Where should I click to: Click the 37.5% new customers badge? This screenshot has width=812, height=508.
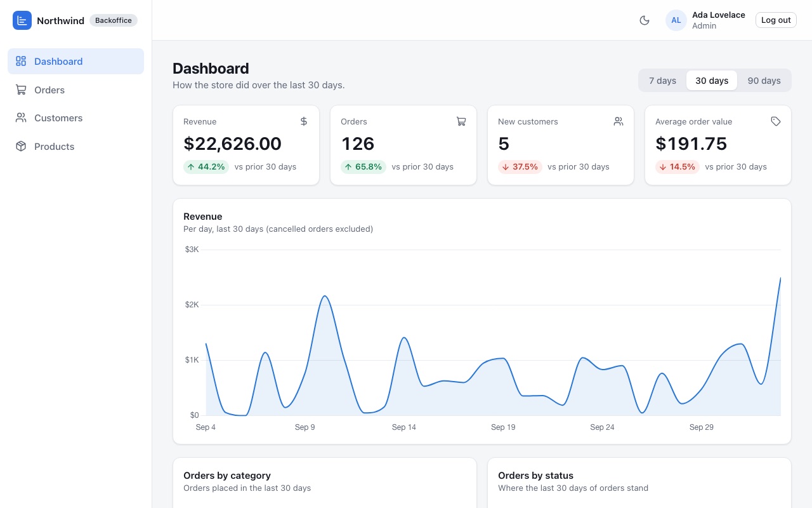coord(520,167)
